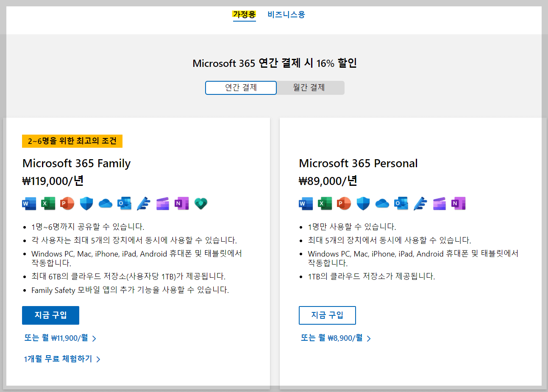
Task: Select the 연간 결제 billing toggle
Action: pyautogui.click(x=241, y=88)
